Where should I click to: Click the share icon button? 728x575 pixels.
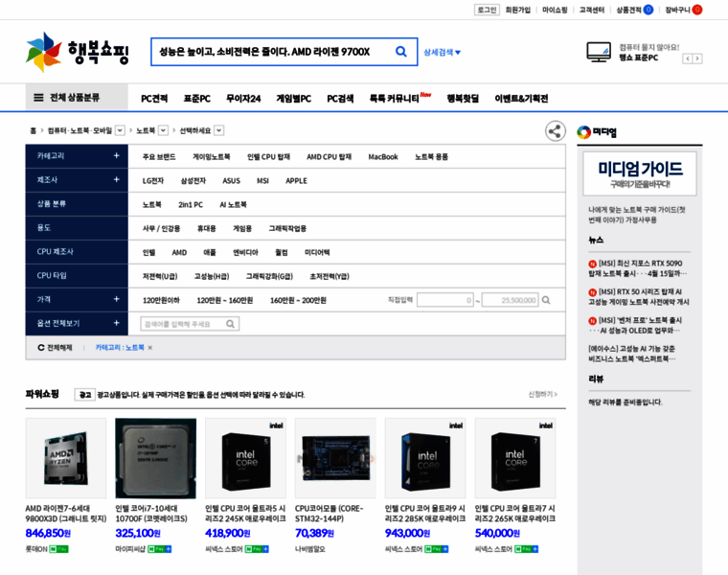(556, 131)
